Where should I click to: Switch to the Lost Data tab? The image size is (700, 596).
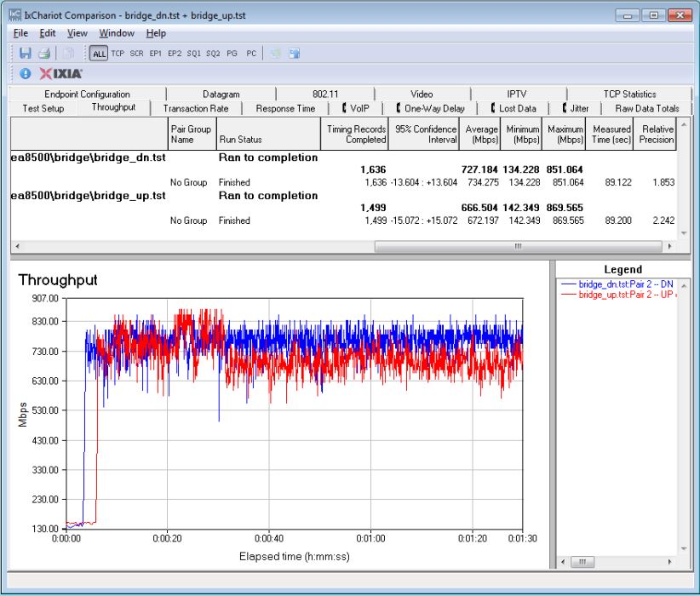click(x=514, y=108)
